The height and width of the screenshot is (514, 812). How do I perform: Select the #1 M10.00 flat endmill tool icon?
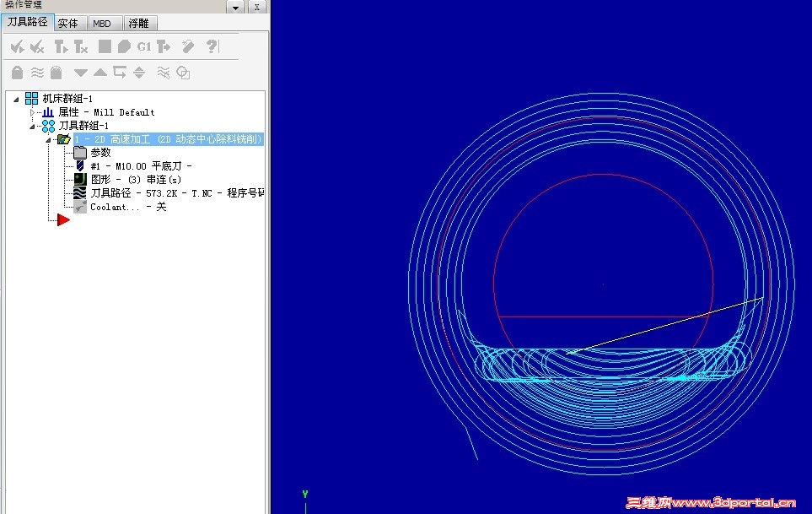pyautogui.click(x=78, y=165)
